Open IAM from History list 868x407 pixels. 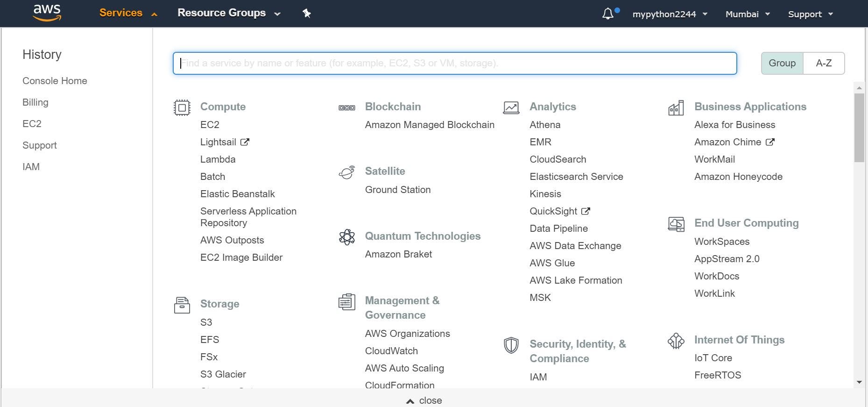coord(31,167)
